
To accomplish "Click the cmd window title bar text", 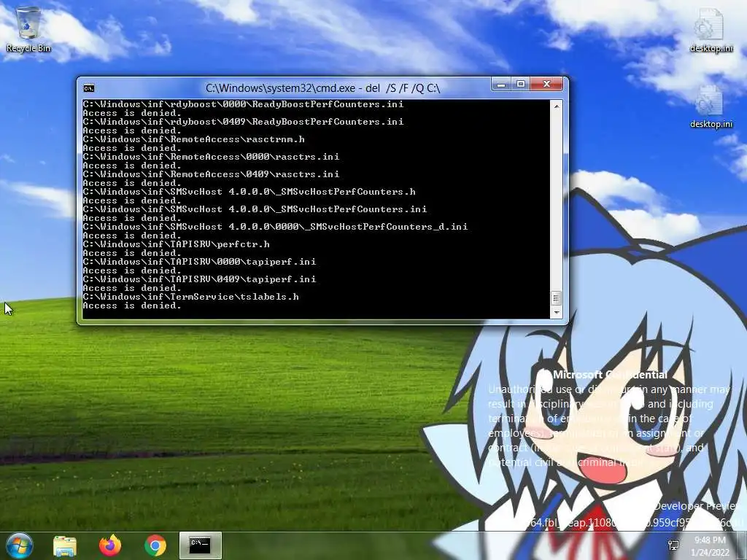I will (322, 88).
